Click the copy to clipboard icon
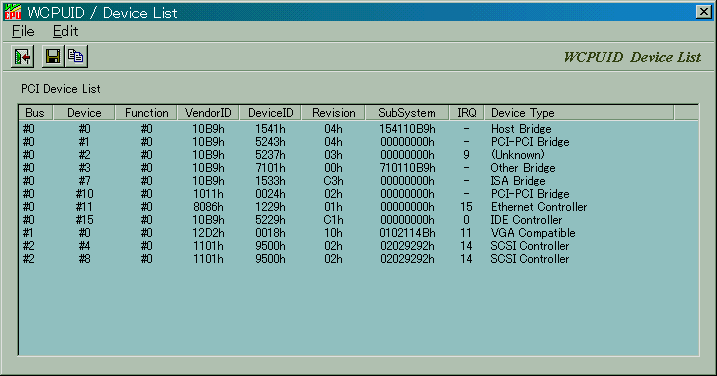Image resolution: width=717 pixels, height=376 pixels. (76, 57)
